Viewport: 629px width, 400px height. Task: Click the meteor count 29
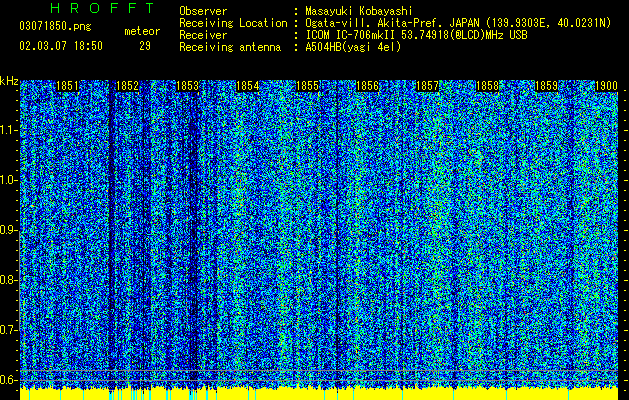[145, 46]
